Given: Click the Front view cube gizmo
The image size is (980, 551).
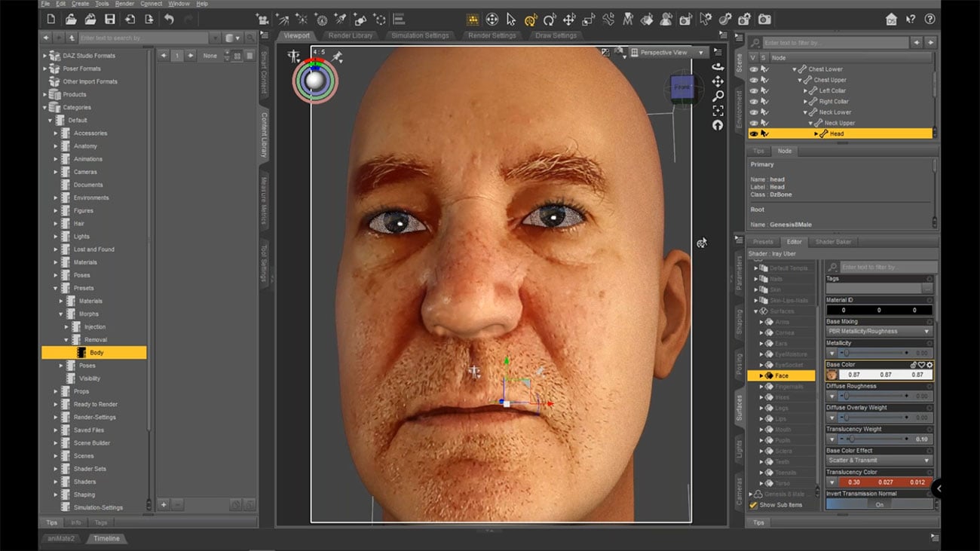Looking at the screenshot, I should coord(684,87).
